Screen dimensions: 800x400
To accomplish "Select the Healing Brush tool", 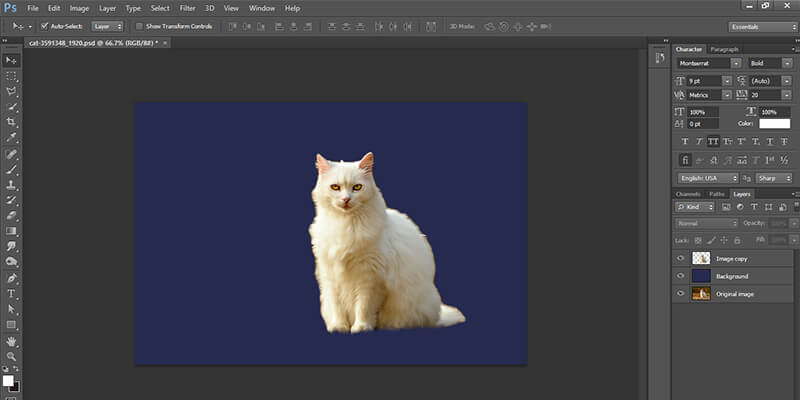I will [11, 154].
